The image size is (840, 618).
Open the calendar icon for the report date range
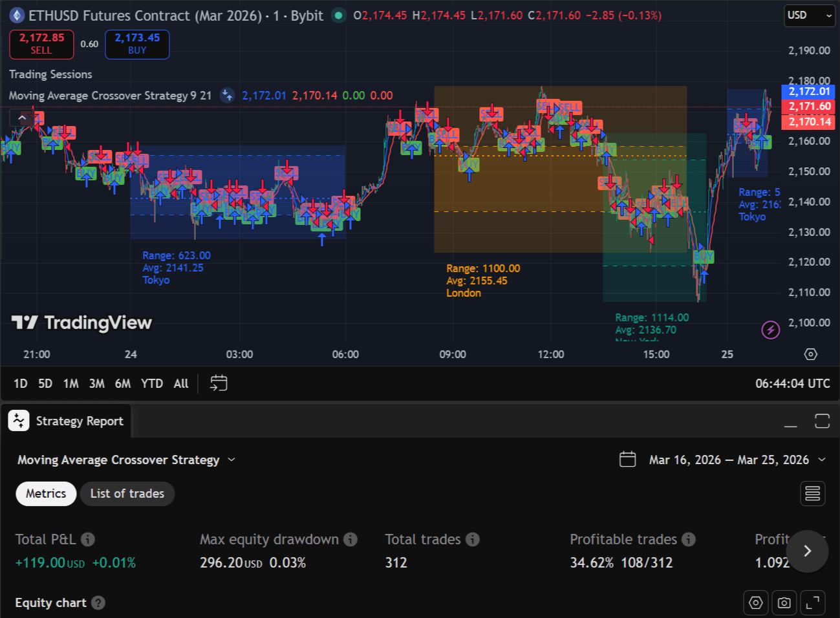click(x=627, y=459)
